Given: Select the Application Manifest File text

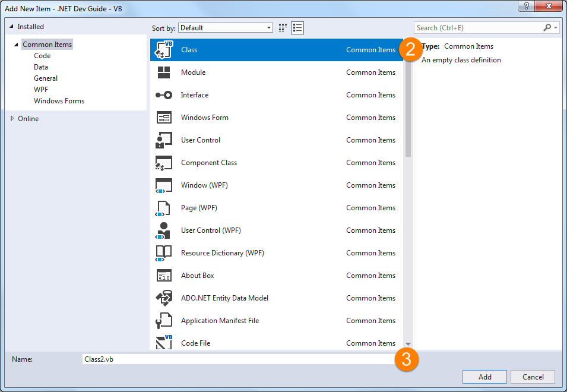Looking at the screenshot, I should coord(220,321).
